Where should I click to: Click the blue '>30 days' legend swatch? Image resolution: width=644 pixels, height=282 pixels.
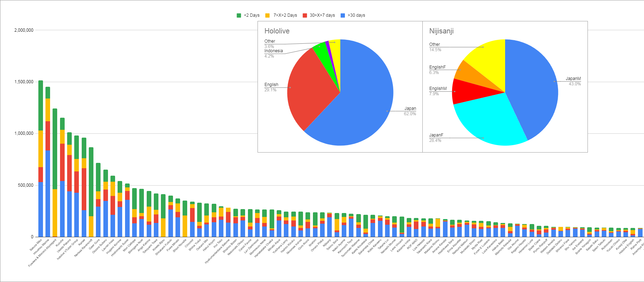coord(343,15)
